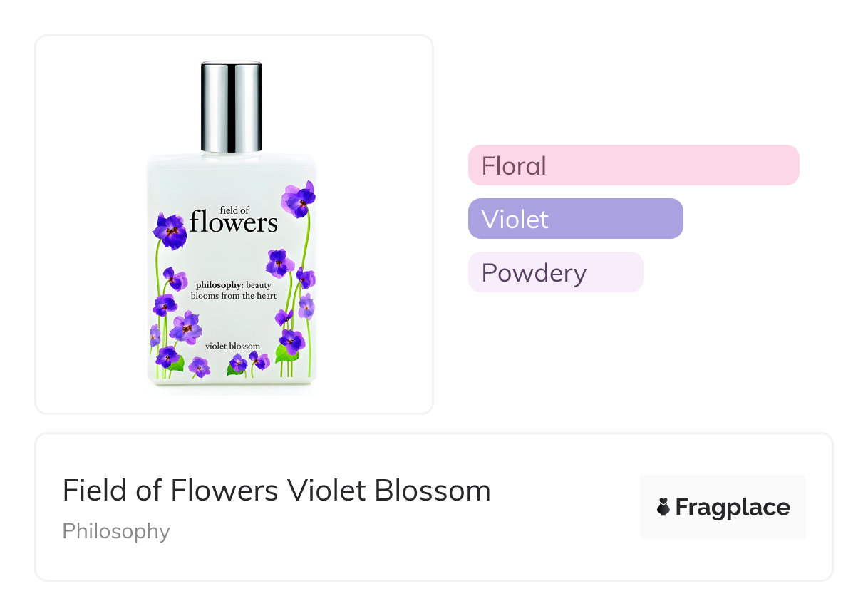This screenshot has width=868, height=616.
Task: Open the Field of Flowers Violet Blossom title
Action: pos(277,491)
